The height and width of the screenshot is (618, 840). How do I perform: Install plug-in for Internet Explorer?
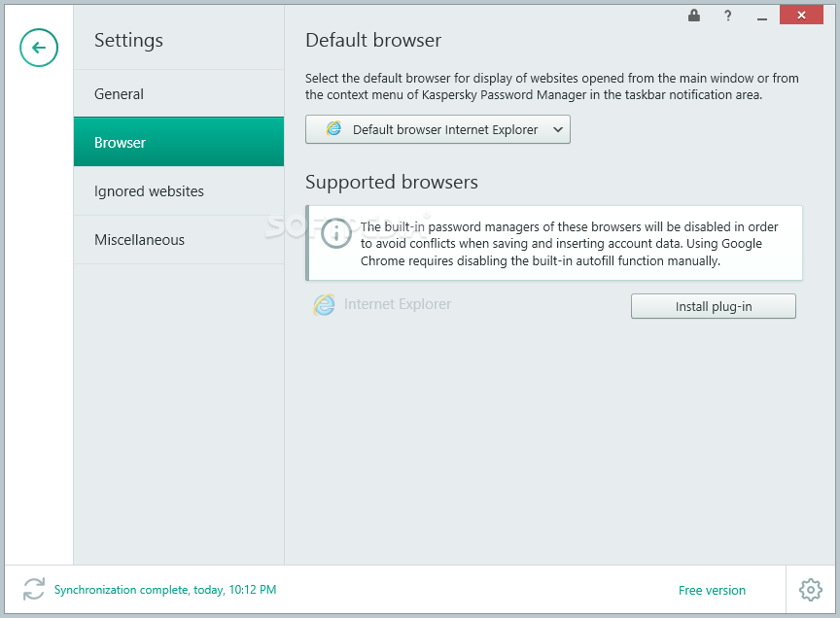(713, 306)
